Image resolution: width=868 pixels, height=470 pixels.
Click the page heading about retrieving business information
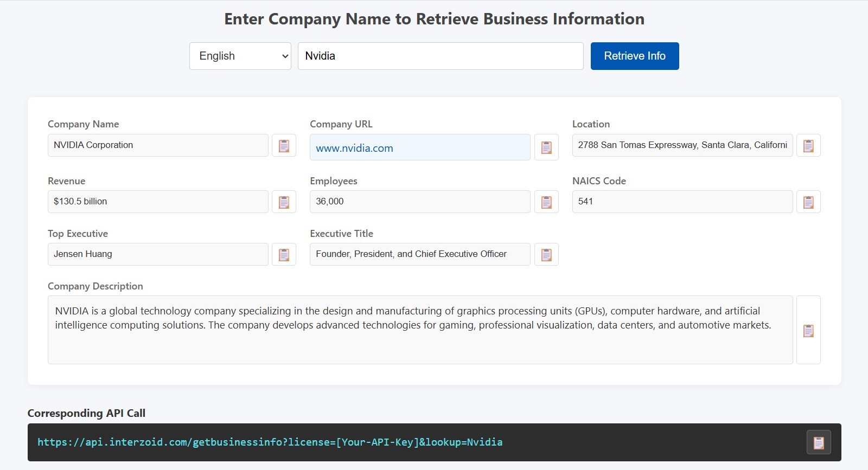434,19
